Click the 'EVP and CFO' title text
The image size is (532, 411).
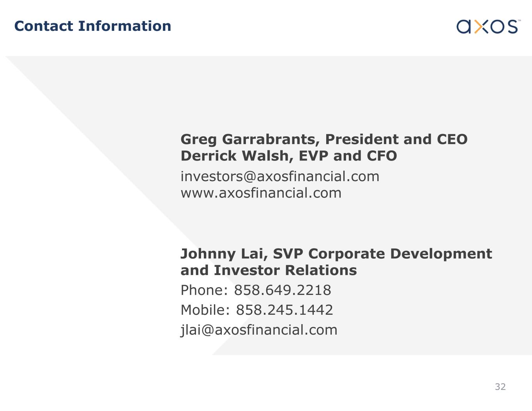click(x=348, y=156)
